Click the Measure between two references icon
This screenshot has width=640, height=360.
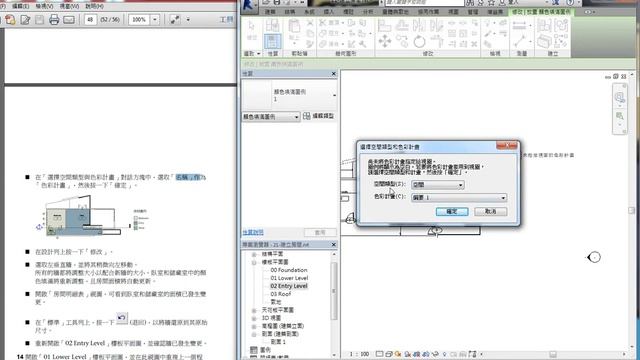tap(519, 26)
